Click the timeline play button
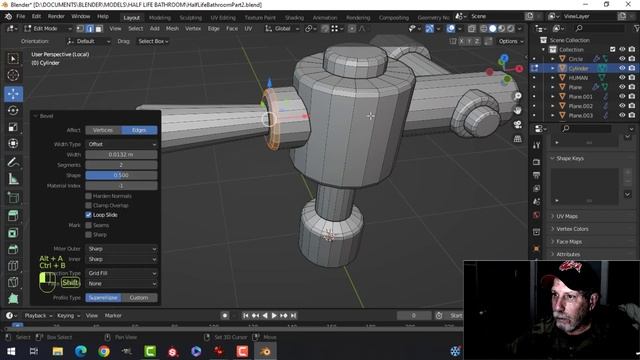The height and width of the screenshot is (360, 640). point(274,316)
